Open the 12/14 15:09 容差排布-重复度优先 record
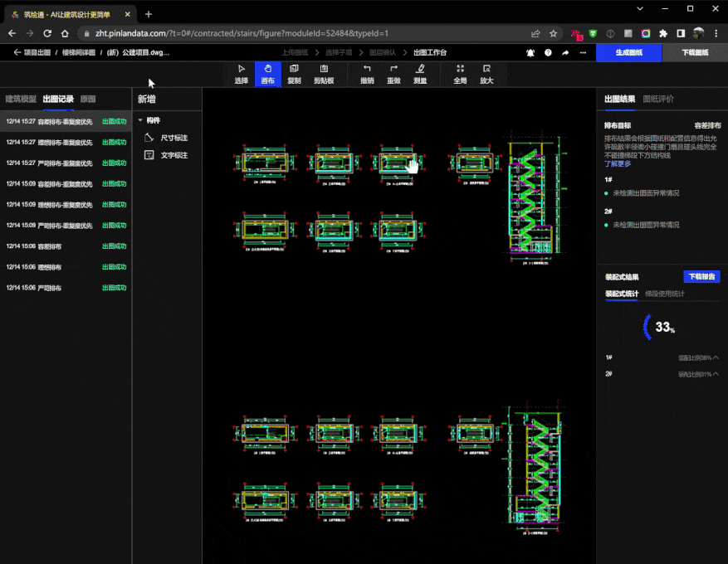The height and width of the screenshot is (564, 728). 66,183
